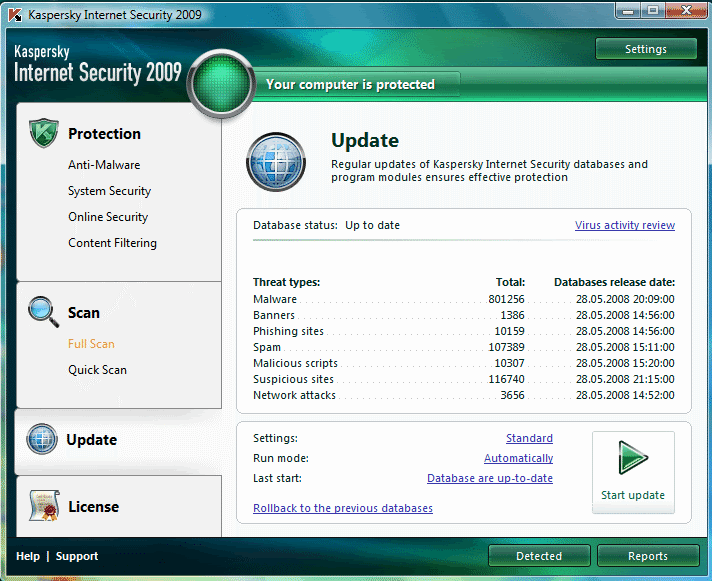Viewport: 712px width, 581px height.
Task: Click the Malware total 801256
Action: pos(506,299)
